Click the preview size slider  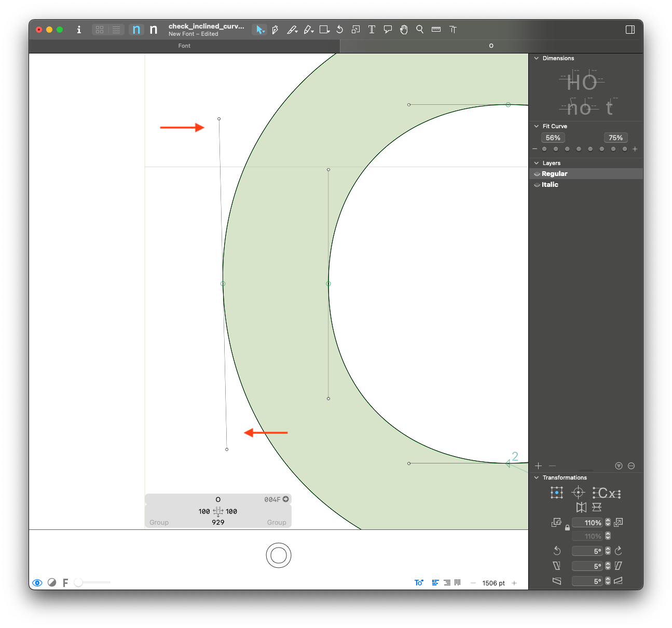pos(92,582)
